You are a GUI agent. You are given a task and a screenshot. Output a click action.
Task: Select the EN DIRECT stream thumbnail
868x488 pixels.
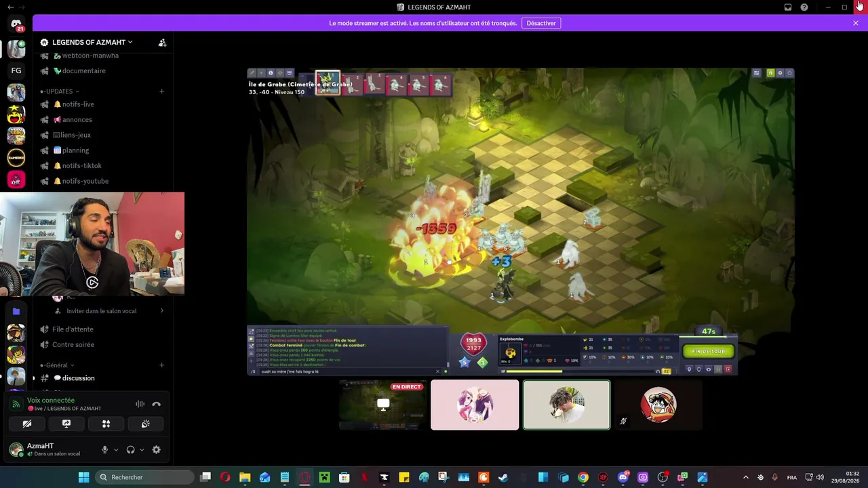pyautogui.click(x=383, y=405)
